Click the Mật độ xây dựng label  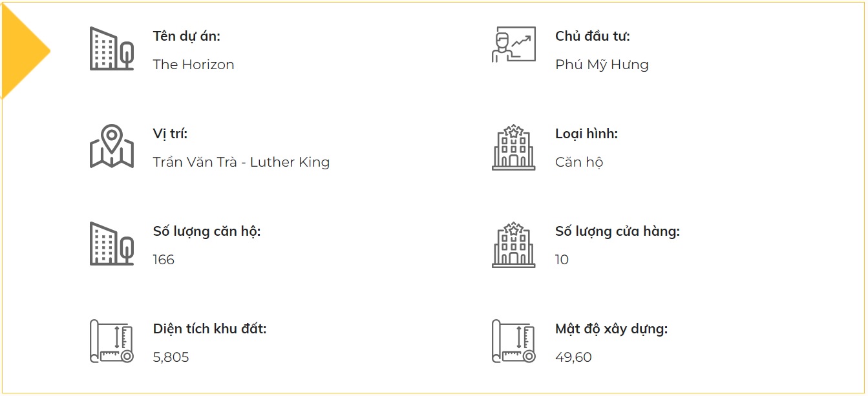[611, 329]
